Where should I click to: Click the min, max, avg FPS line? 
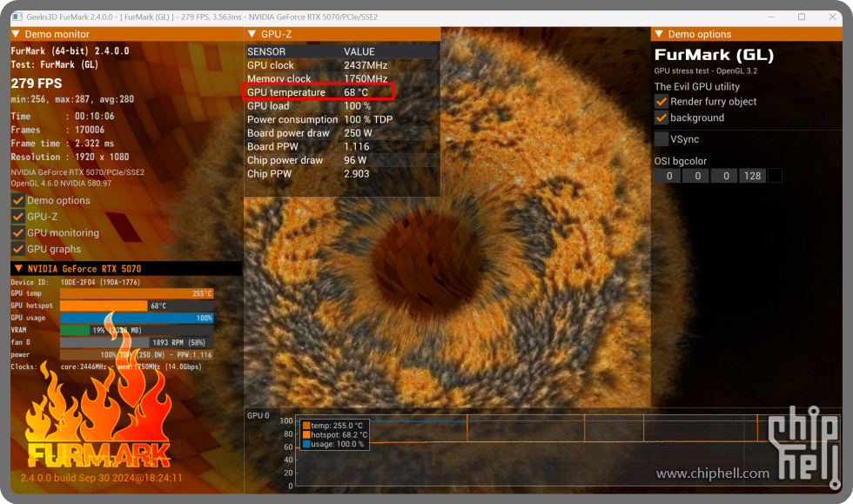pyautogui.click(x=72, y=99)
